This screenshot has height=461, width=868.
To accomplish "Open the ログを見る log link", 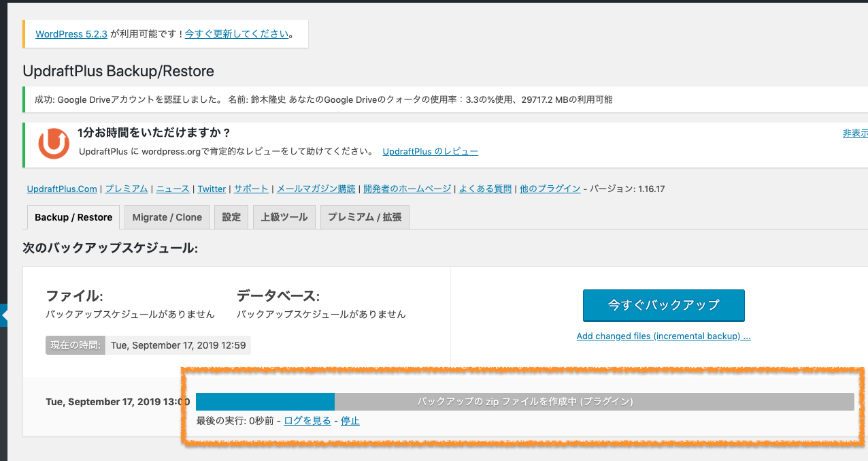I will pos(307,421).
